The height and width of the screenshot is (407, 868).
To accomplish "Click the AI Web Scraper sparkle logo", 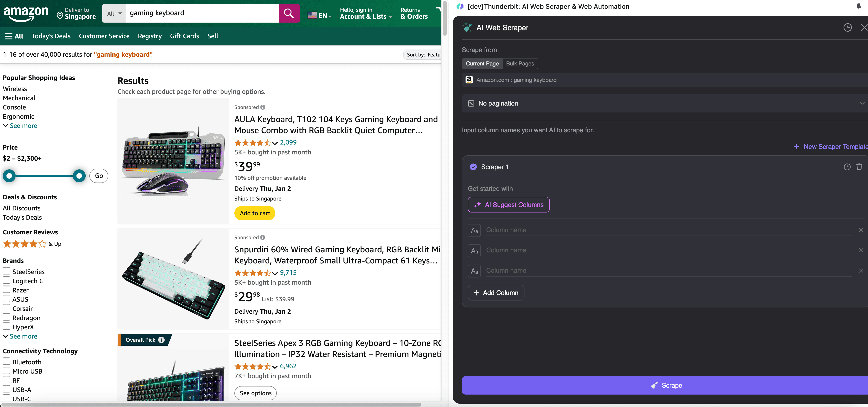I will click(x=467, y=27).
